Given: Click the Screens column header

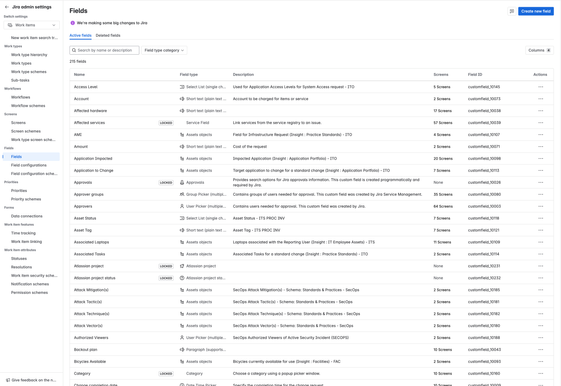Looking at the screenshot, I should (441, 74).
